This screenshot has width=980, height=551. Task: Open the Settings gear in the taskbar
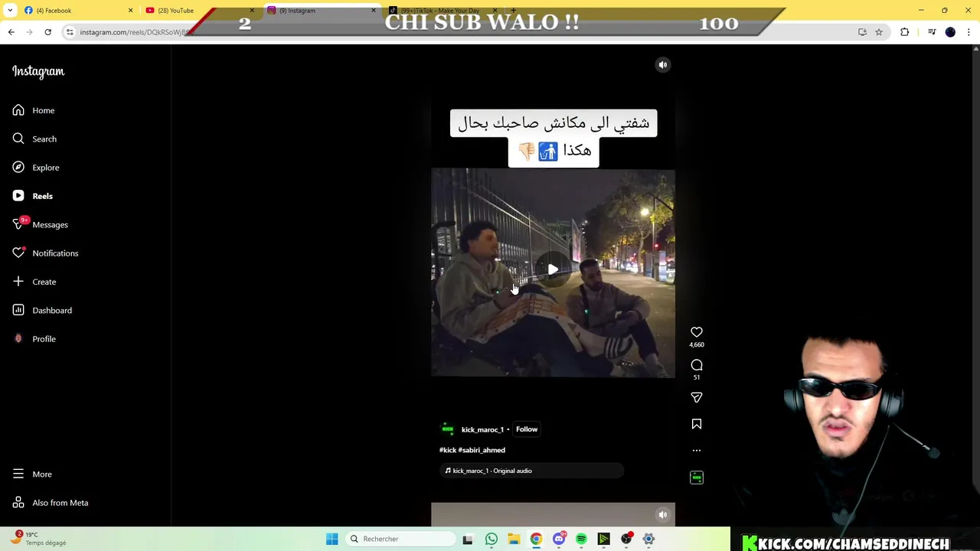coord(648,539)
